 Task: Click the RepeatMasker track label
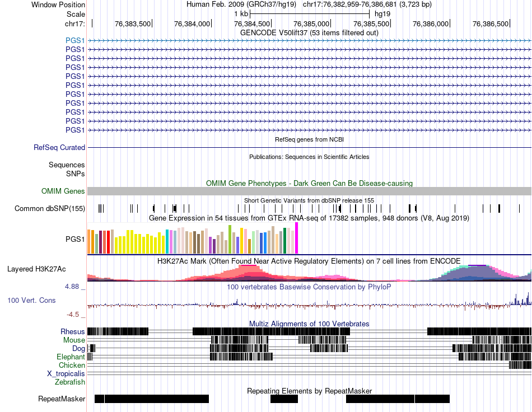[62, 399]
